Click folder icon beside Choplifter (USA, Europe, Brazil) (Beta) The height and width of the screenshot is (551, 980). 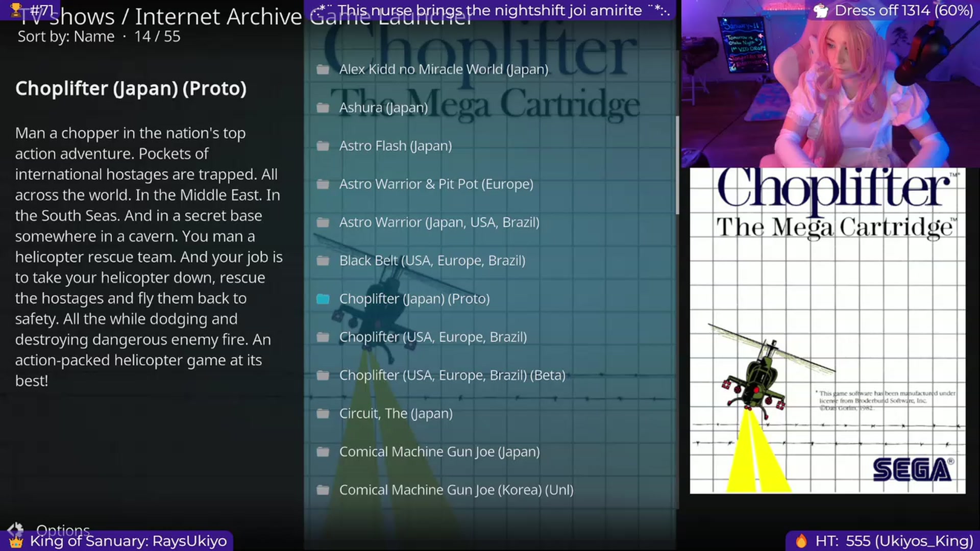pyautogui.click(x=323, y=375)
